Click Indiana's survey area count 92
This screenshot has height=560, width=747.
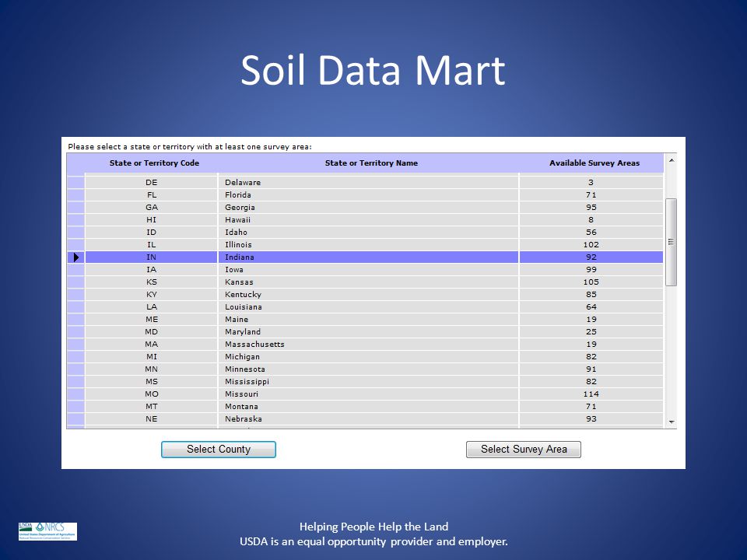click(591, 257)
